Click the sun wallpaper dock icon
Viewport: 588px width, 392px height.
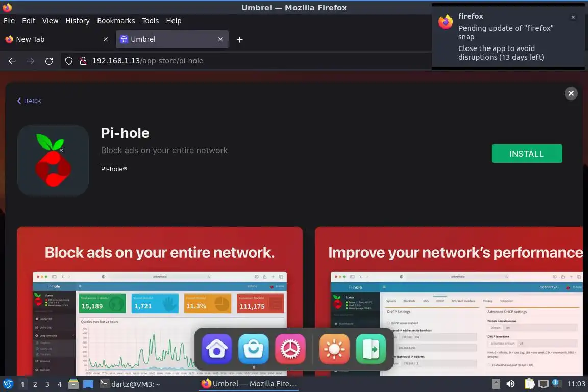point(334,349)
